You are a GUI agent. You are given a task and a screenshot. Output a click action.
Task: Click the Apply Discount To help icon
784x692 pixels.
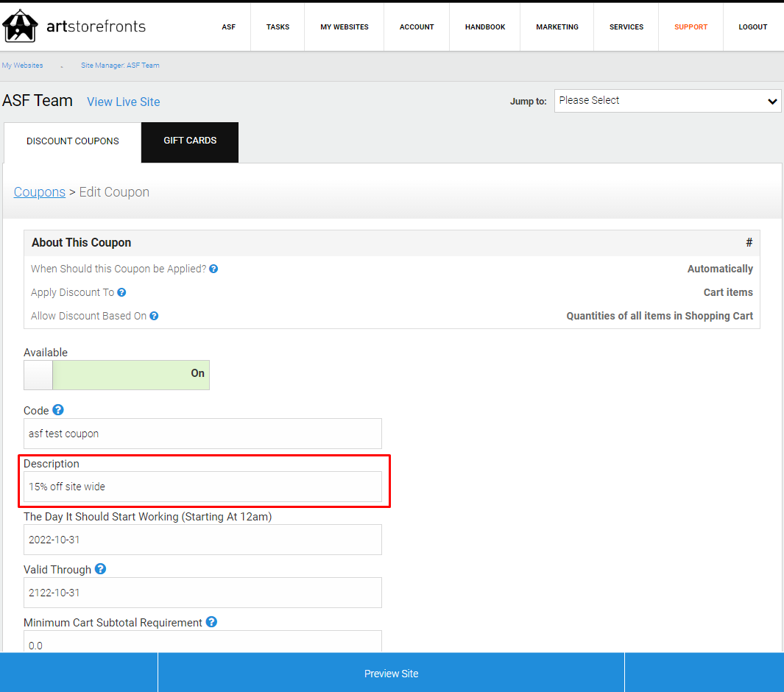[121, 292]
